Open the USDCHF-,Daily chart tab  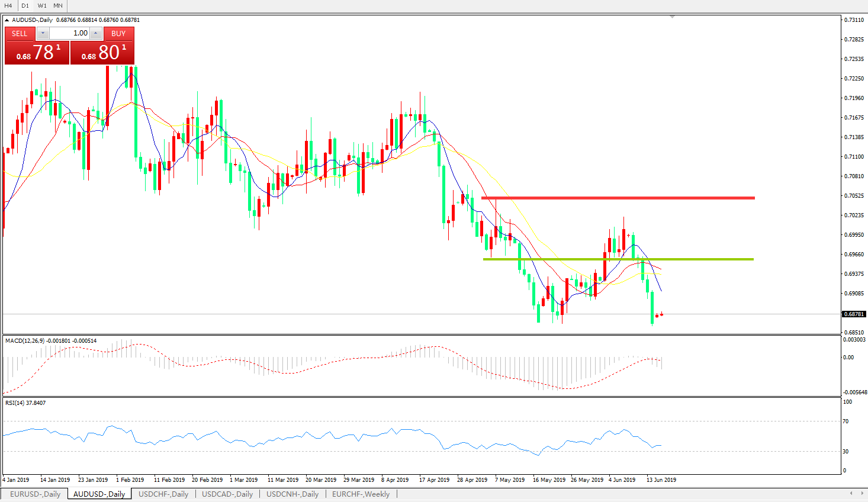(x=163, y=494)
